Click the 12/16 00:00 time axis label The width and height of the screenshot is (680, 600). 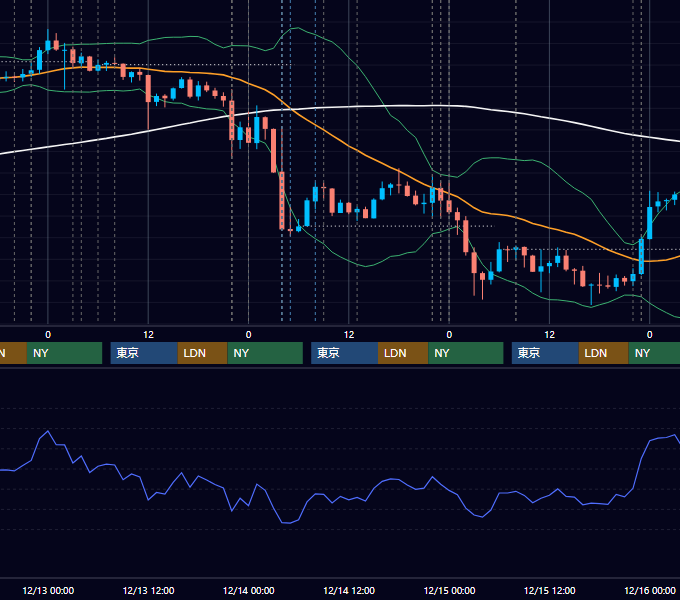[650, 590]
